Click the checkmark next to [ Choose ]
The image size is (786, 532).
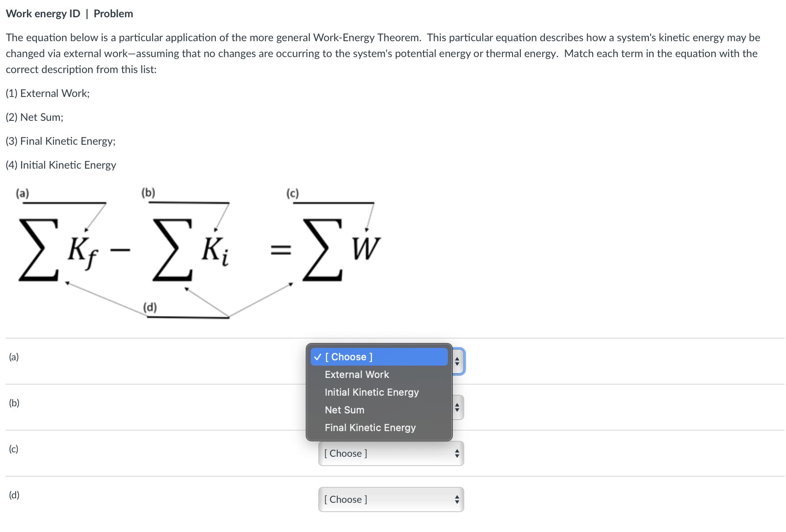point(317,357)
